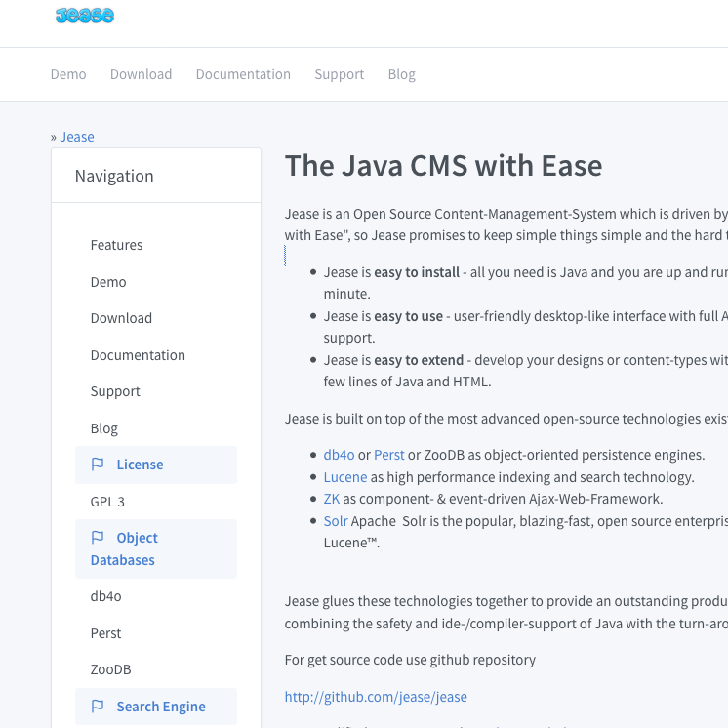
Task: Open db4o in the sidebar navigation
Action: tap(105, 596)
